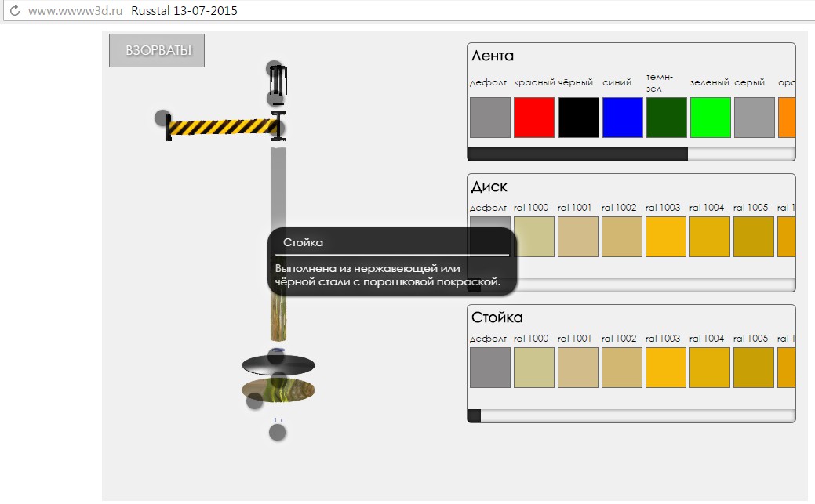Click the Стойка panel heading
This screenshot has width=815, height=504.
point(497,317)
